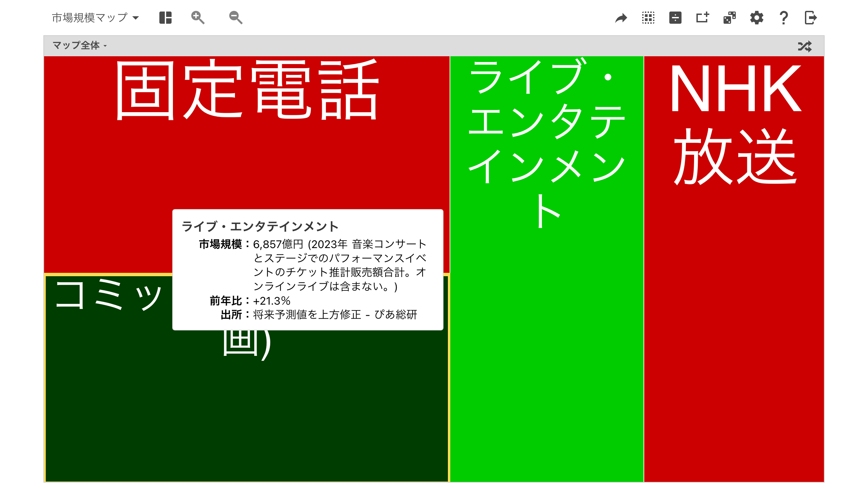Click the zoom in magnifier icon

(x=198, y=18)
